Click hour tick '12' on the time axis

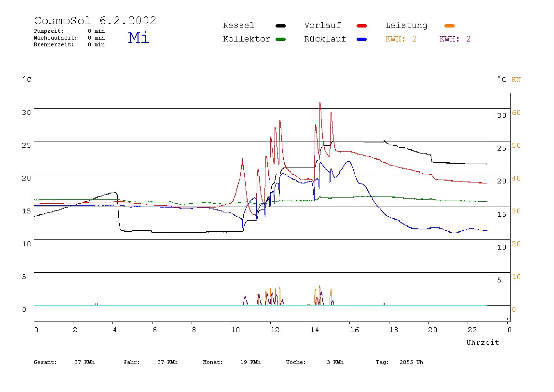point(275,330)
